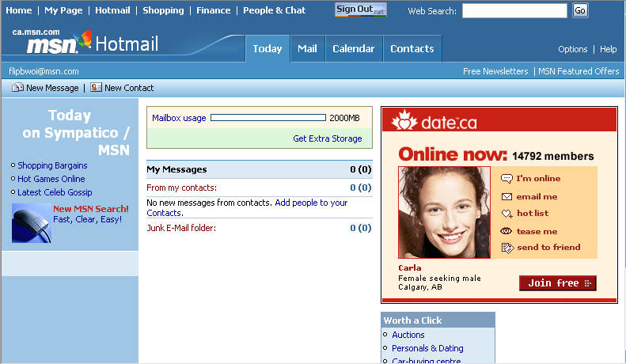Open Latest Celeb Gossip link
The height and width of the screenshot is (364, 626).
click(x=55, y=192)
